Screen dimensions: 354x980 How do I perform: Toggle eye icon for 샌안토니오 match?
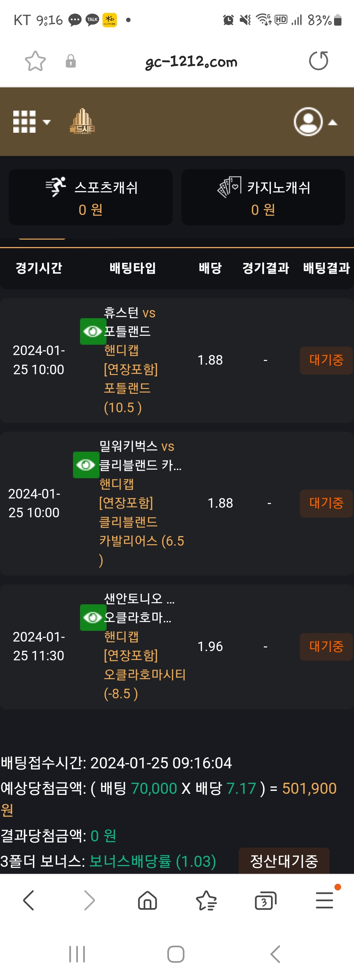(93, 618)
